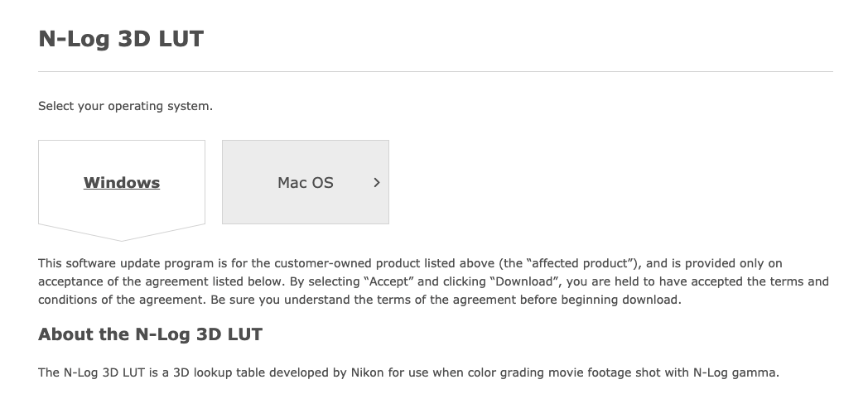This screenshot has width=868, height=394.
Task: Click the word "Download" in agreement paragraph
Action: click(524, 281)
